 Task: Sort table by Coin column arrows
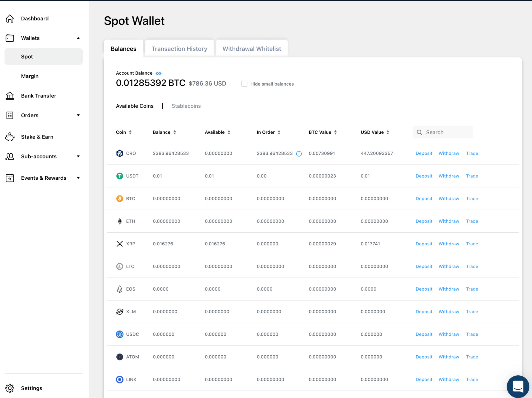(x=130, y=132)
